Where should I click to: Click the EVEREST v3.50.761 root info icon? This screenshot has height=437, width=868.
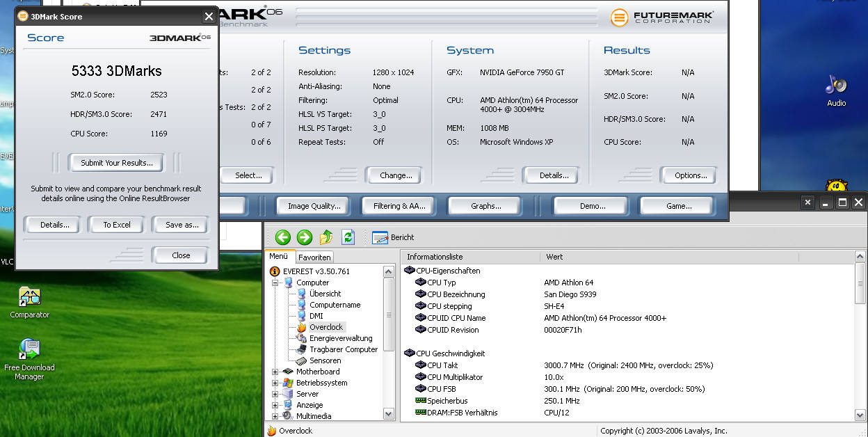(x=275, y=271)
